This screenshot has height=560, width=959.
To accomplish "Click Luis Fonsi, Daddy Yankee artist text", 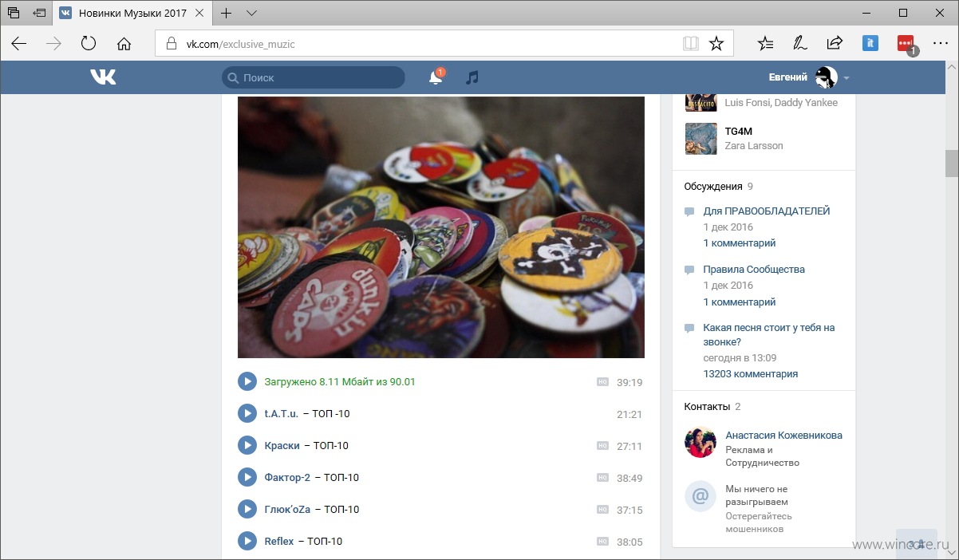I will tap(781, 103).
